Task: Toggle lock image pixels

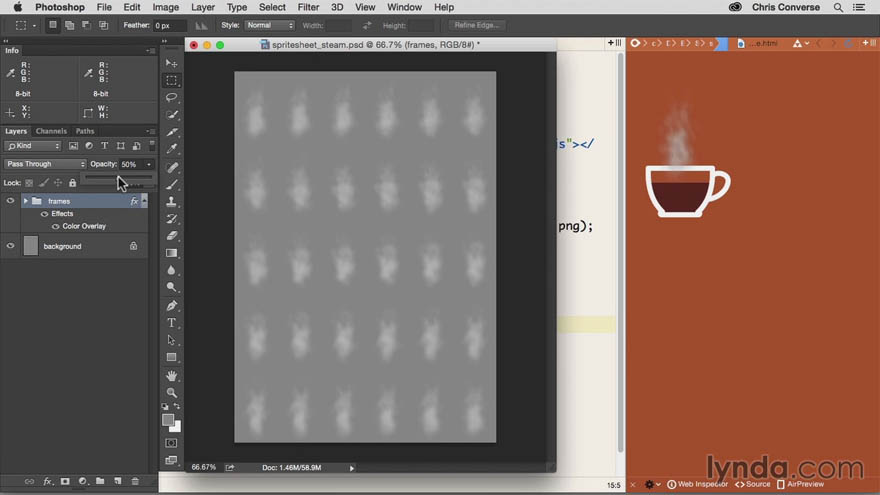Action: [x=44, y=183]
